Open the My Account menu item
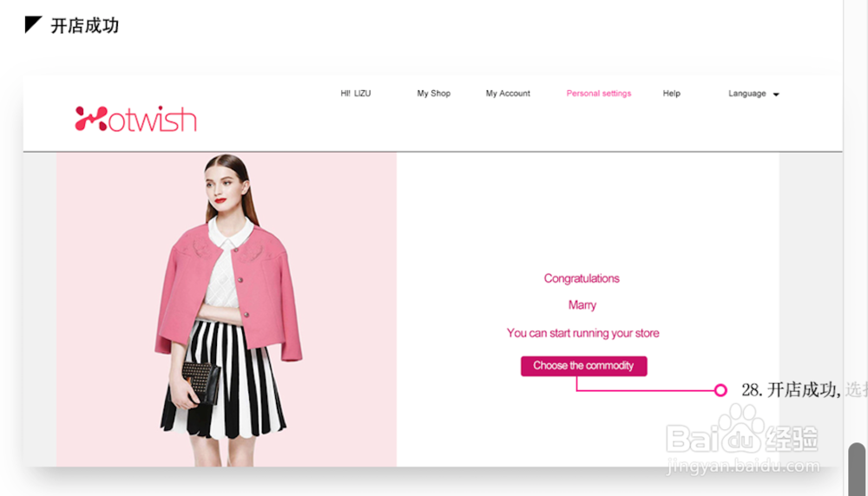 tap(508, 94)
